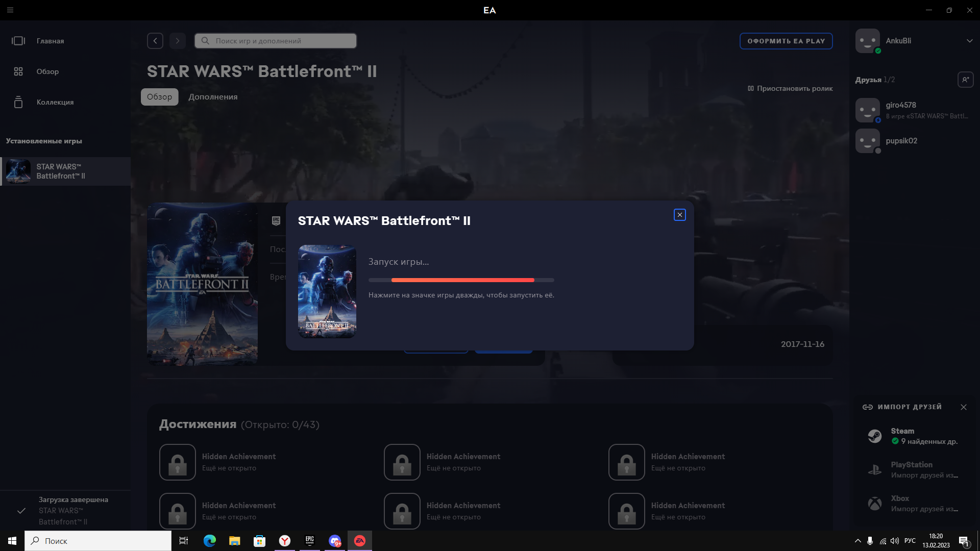Open Microsoft Edge from taskbar
This screenshot has height=551, width=980.
pos(210,541)
